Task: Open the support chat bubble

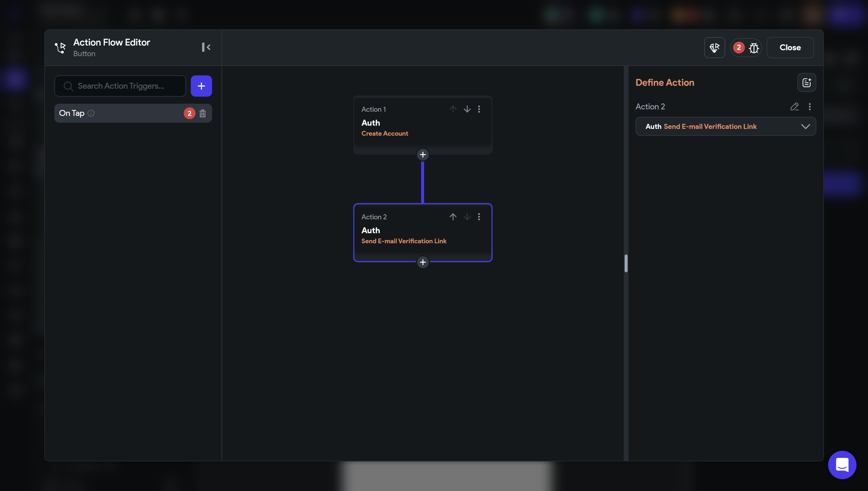Action: pos(842,465)
